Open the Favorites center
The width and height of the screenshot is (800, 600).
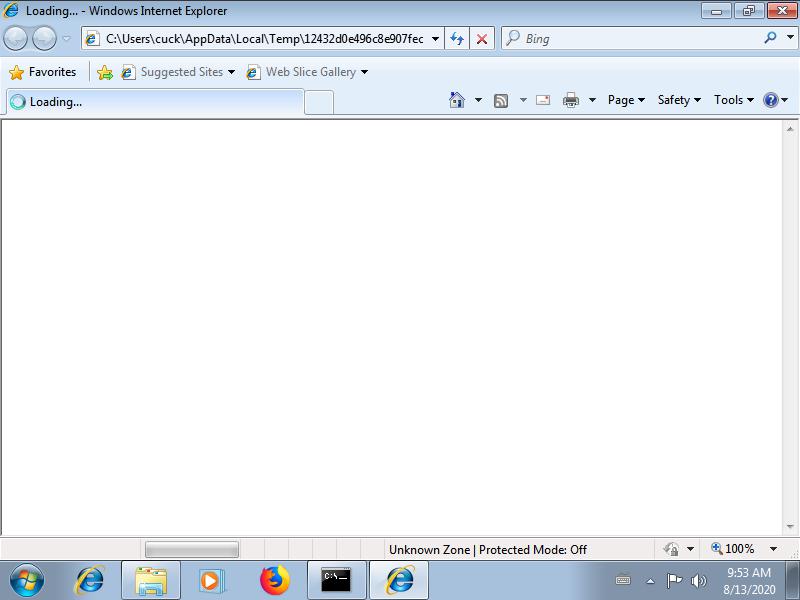42,72
